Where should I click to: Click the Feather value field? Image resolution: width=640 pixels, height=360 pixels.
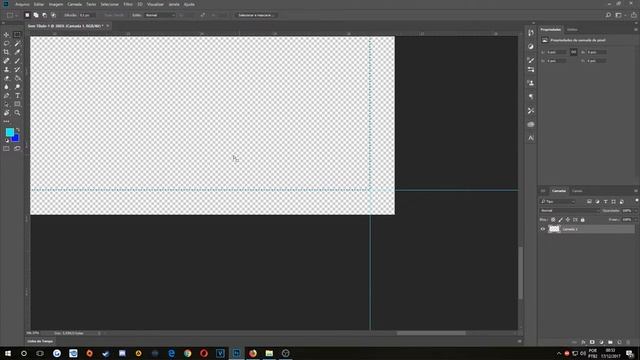click(87, 15)
